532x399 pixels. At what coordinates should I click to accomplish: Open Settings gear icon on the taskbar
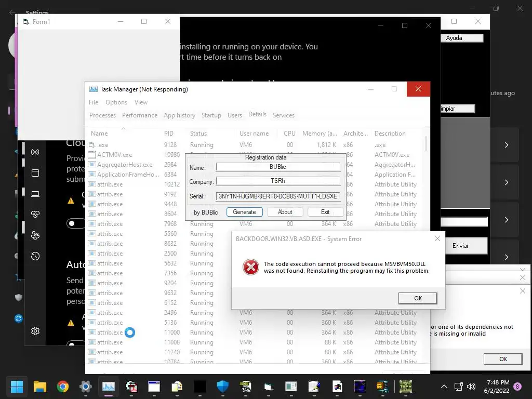pos(86,387)
